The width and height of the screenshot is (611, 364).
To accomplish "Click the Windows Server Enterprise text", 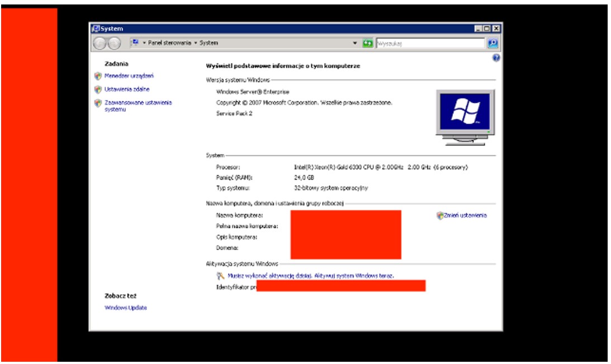I will coord(253,92).
